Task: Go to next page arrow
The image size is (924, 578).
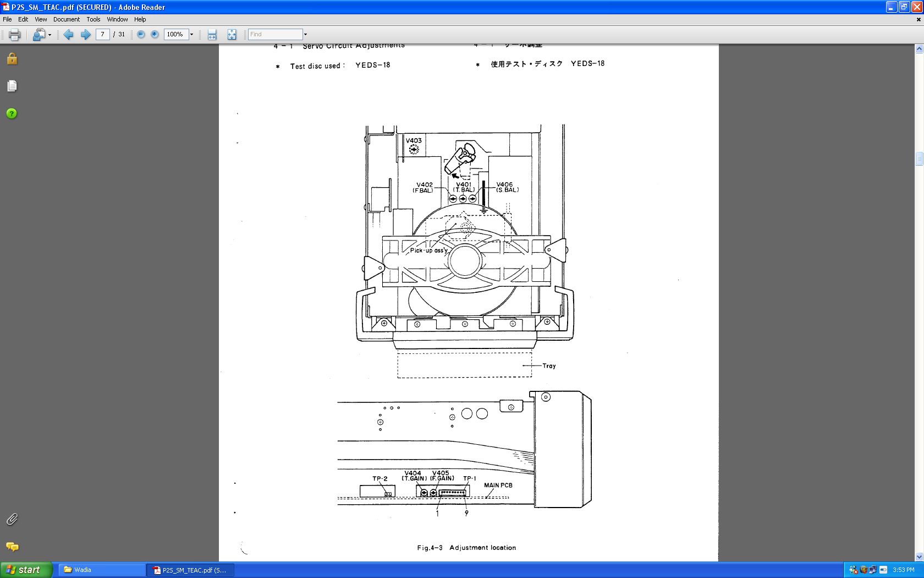Action: [85, 35]
